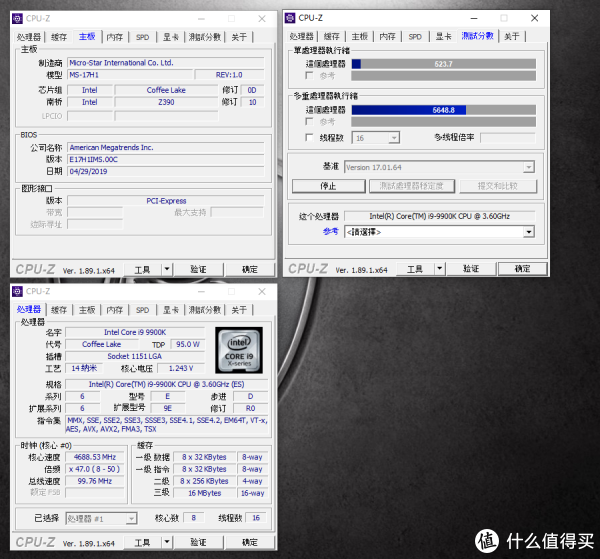This screenshot has height=559, width=600.
Task: Click the Intel Core i9 logo image
Action: (239, 350)
